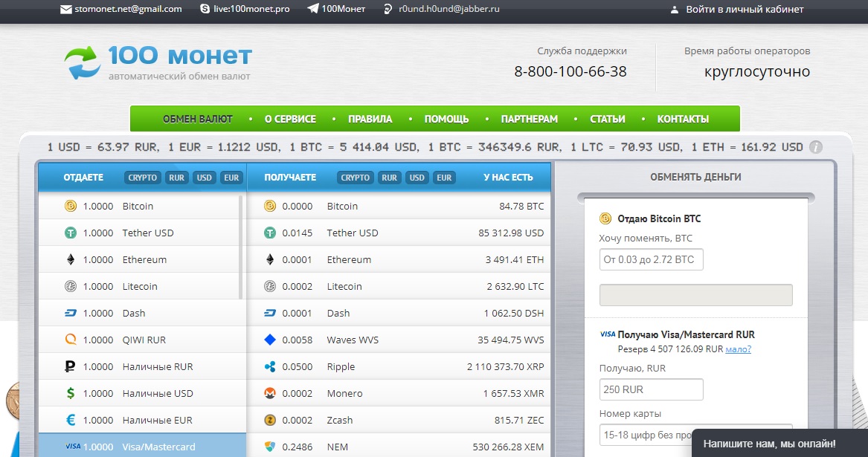Screen dimensions: 868x457
Task: Open the Контакты menu item
Action: click(x=683, y=119)
